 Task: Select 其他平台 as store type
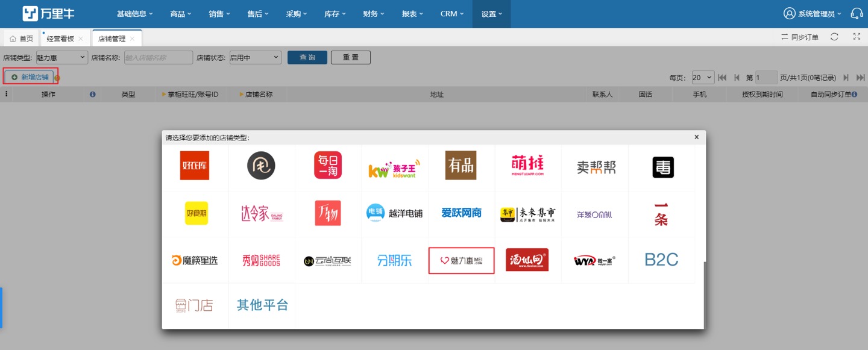tap(262, 305)
